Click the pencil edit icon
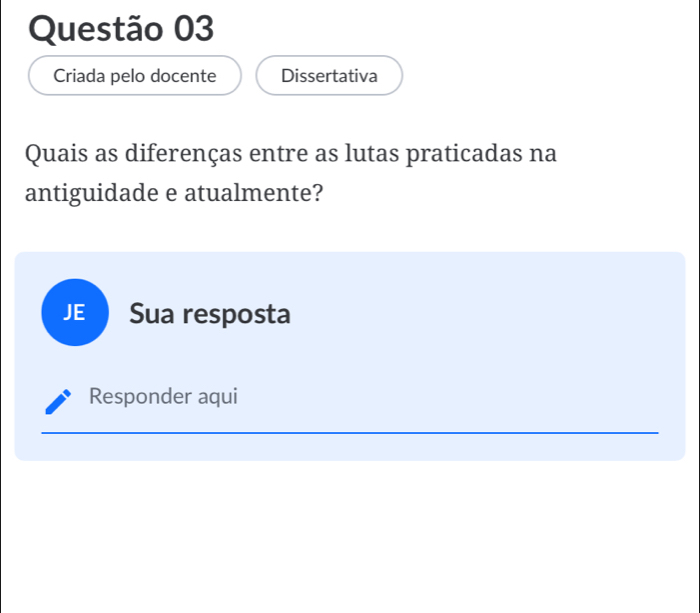This screenshot has width=700, height=613. coord(59,399)
